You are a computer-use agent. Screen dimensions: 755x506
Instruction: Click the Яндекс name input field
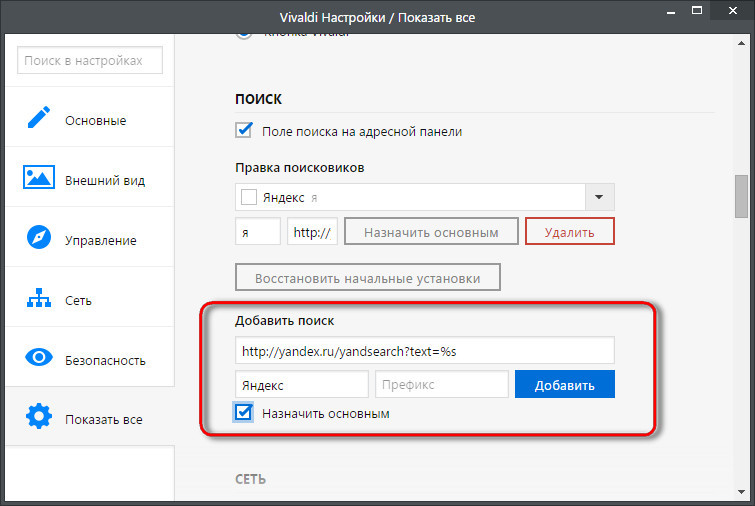click(x=302, y=384)
